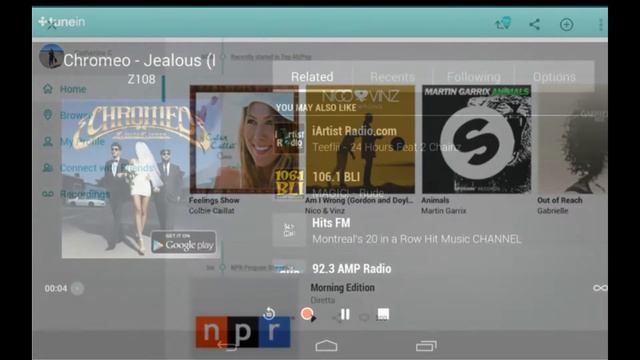Switch to the Following tab
Viewport: 640px width, 360px height.
coord(473,77)
